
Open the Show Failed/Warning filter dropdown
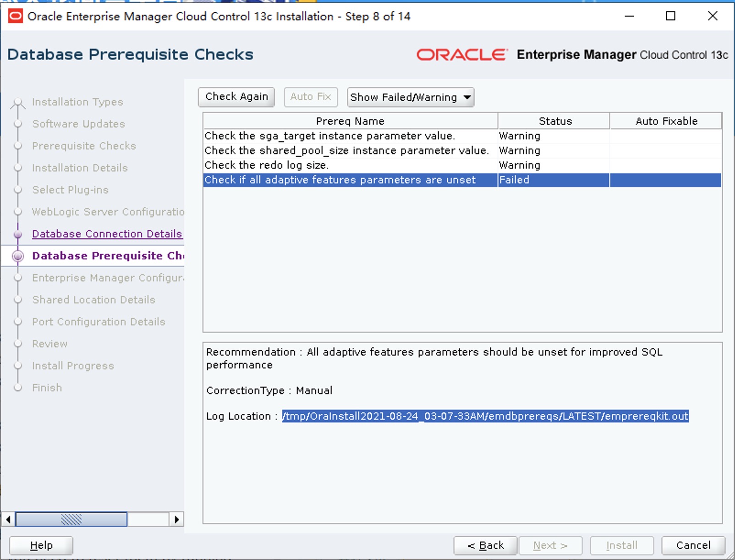(x=410, y=97)
